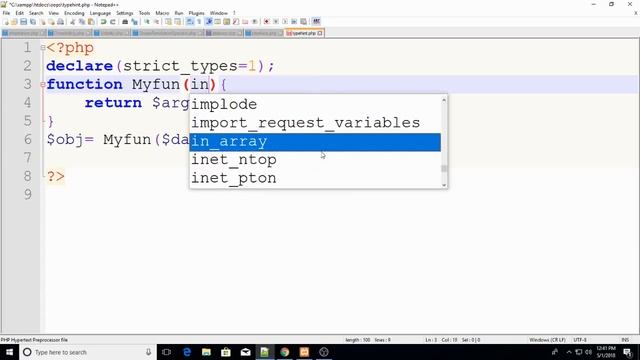The height and width of the screenshot is (360, 640).
Task: Click the Stop recording macro icon
Action: pos(276,21)
